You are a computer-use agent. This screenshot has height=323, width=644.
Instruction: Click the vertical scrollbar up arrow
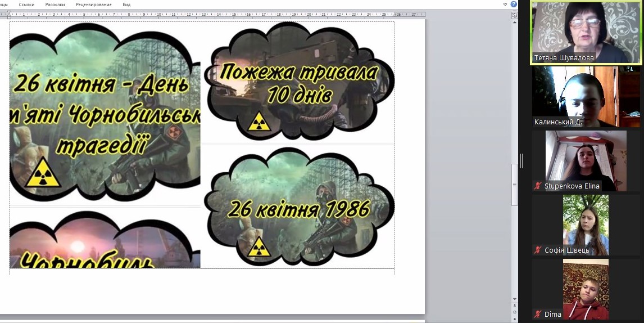(x=514, y=22)
